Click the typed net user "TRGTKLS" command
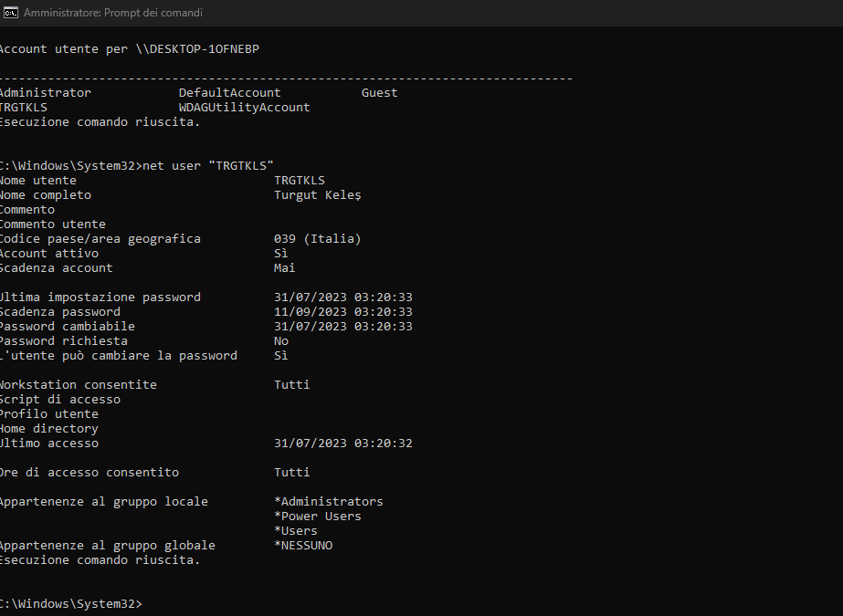This screenshot has width=843, height=616. [208, 165]
